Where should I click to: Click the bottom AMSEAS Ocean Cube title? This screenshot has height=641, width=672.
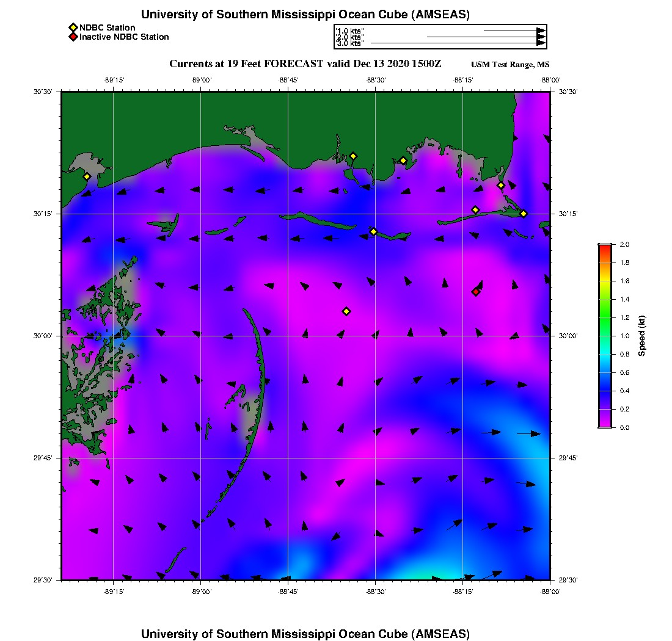tap(305, 633)
